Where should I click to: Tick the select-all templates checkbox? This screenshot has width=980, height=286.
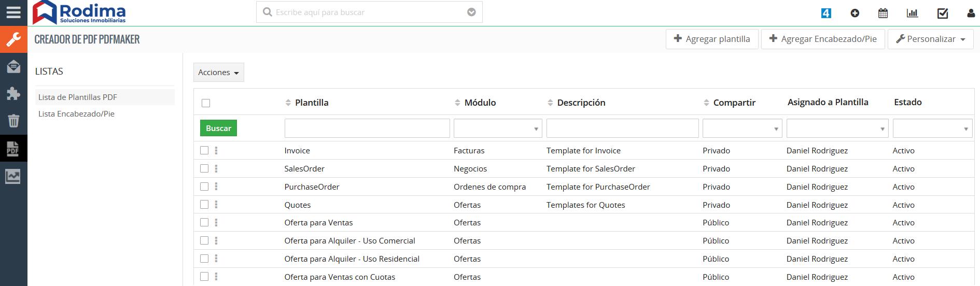pos(206,103)
